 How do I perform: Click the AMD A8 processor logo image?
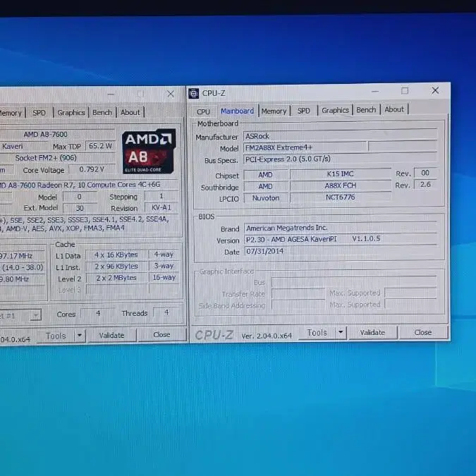tap(149, 152)
